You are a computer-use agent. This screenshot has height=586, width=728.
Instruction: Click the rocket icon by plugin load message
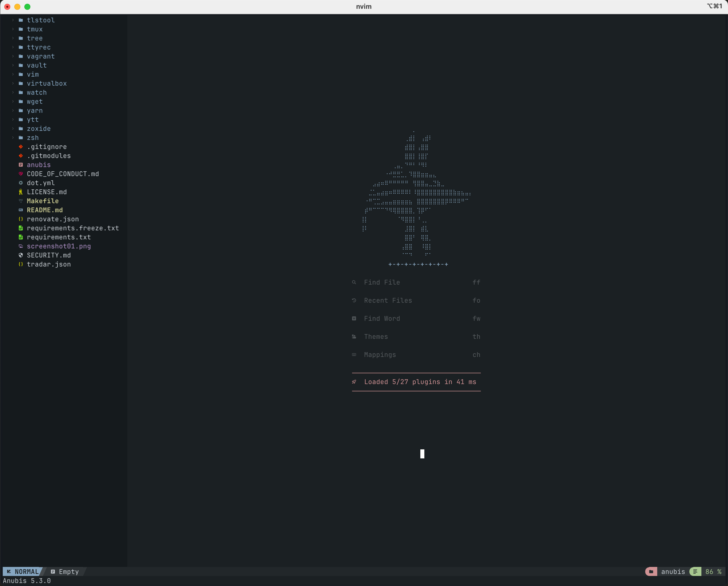tap(354, 382)
